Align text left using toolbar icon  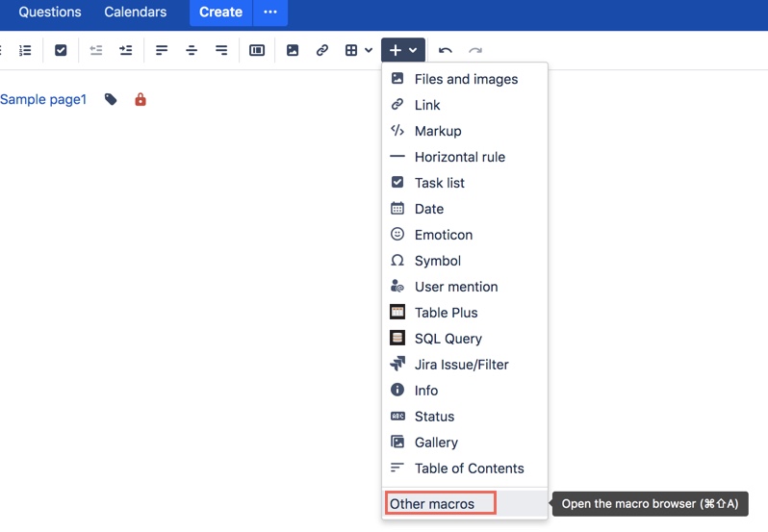(x=162, y=50)
